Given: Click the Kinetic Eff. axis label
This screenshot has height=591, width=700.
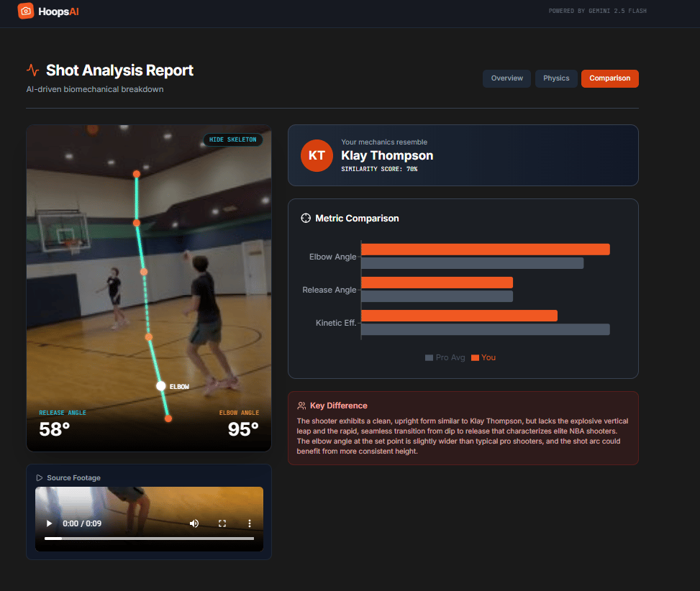Looking at the screenshot, I should 336,323.
